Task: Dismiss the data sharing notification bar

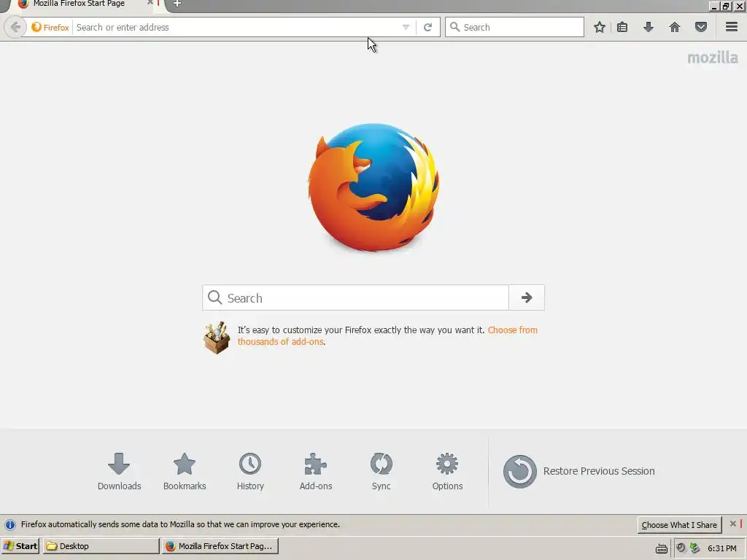Action: [x=732, y=524]
